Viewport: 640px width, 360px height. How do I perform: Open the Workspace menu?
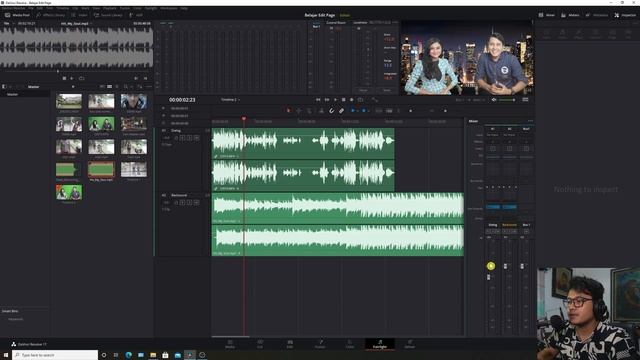coord(169,8)
